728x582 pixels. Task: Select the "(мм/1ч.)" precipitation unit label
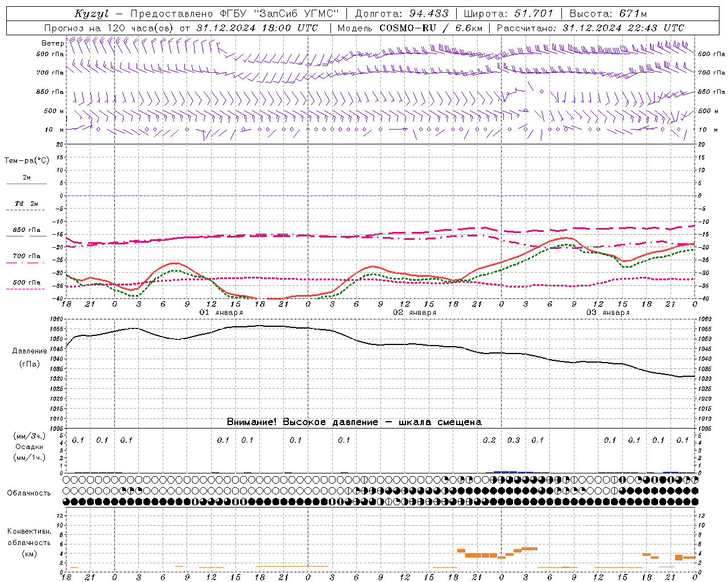tap(30, 458)
